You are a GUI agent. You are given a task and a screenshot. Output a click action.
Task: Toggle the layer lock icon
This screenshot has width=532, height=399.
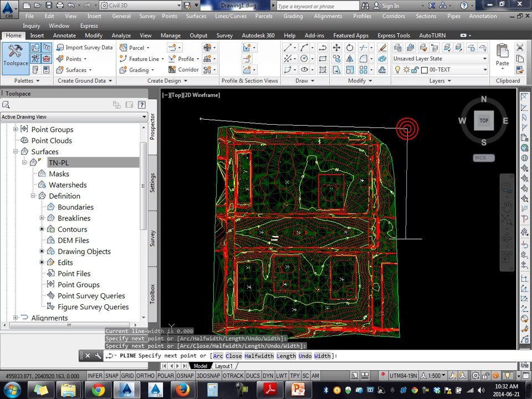[415, 70]
